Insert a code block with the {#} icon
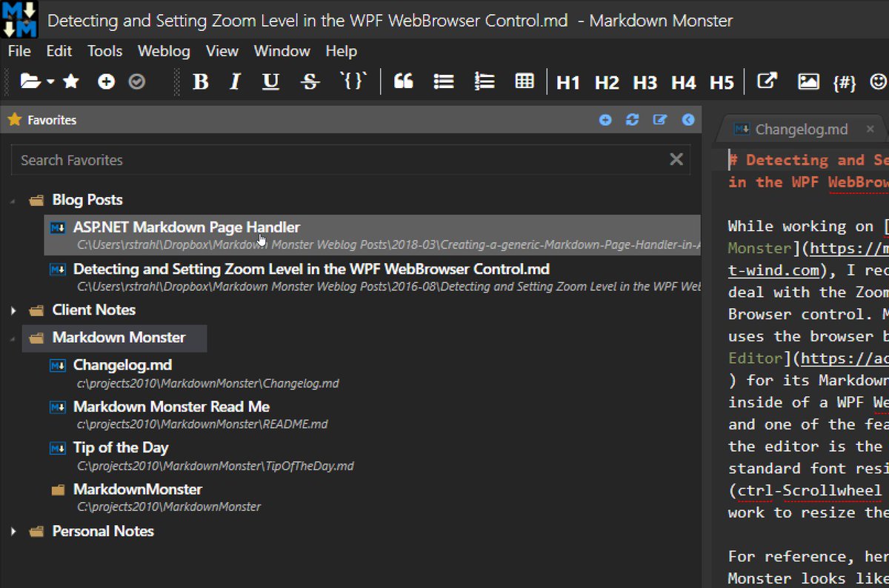The image size is (889, 588). pos(845,82)
